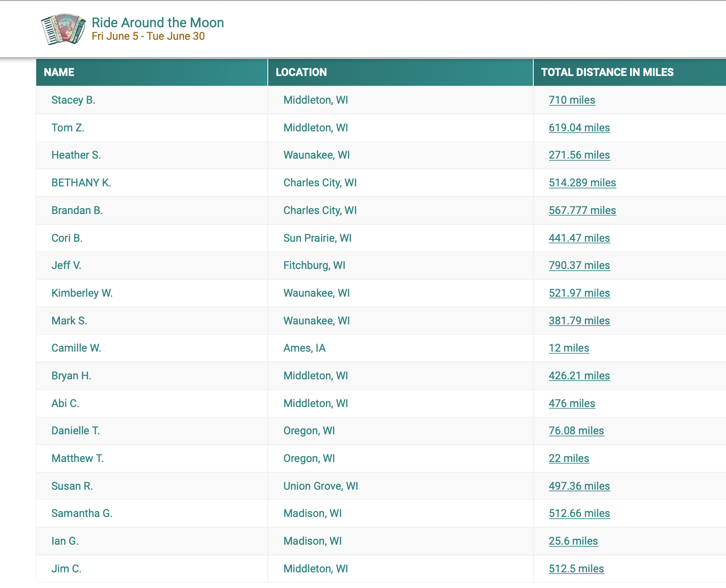Open Stacey B.'s 710 miles link
Viewport: 726px width, 588px height.
571,100
